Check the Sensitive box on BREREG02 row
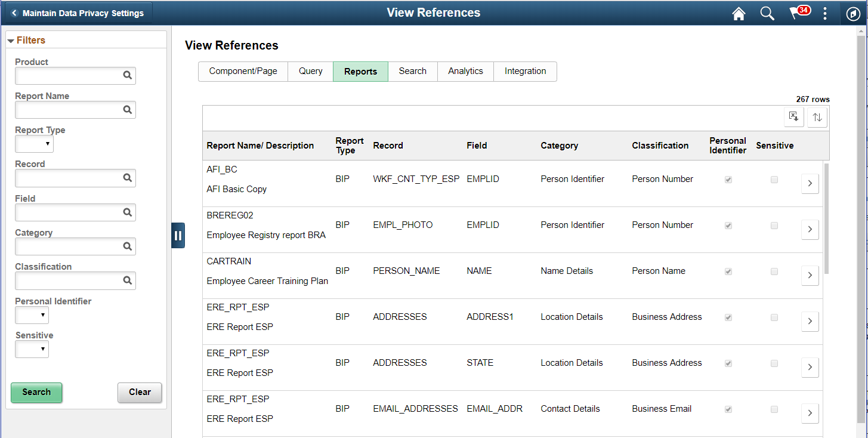The height and width of the screenshot is (438, 868). point(774,225)
